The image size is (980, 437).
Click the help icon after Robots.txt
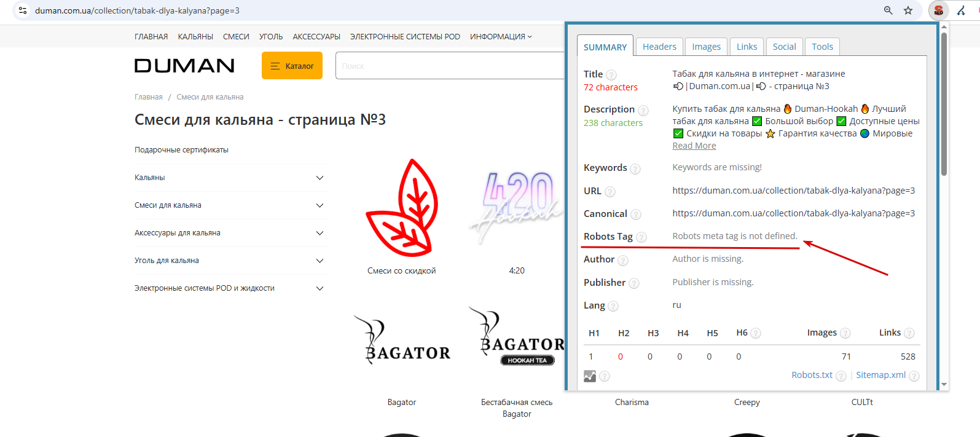coord(841,376)
